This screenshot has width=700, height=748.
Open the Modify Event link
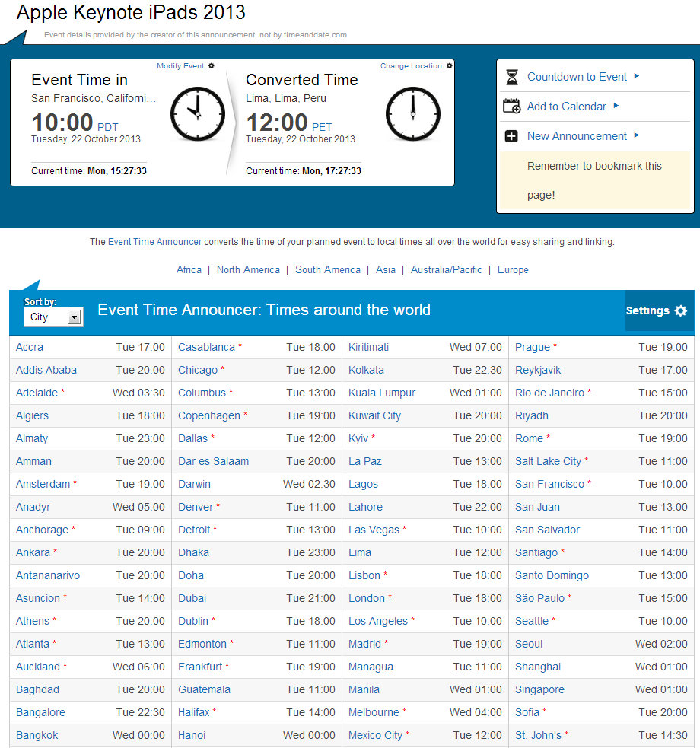(x=180, y=66)
